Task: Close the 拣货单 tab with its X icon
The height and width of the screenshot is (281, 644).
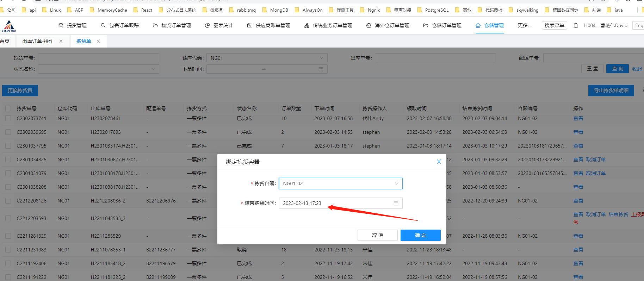Action: pyautogui.click(x=98, y=41)
